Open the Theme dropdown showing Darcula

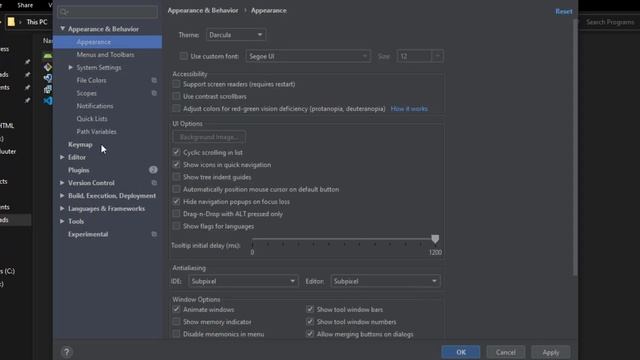click(x=236, y=35)
